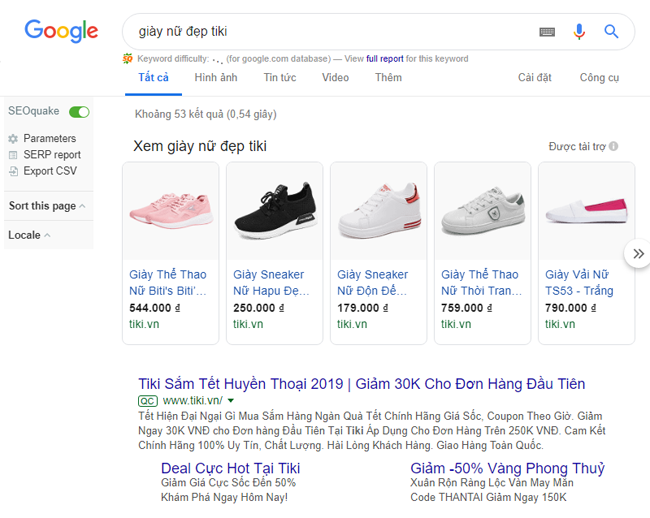Open SERP report icon link

coord(13,155)
